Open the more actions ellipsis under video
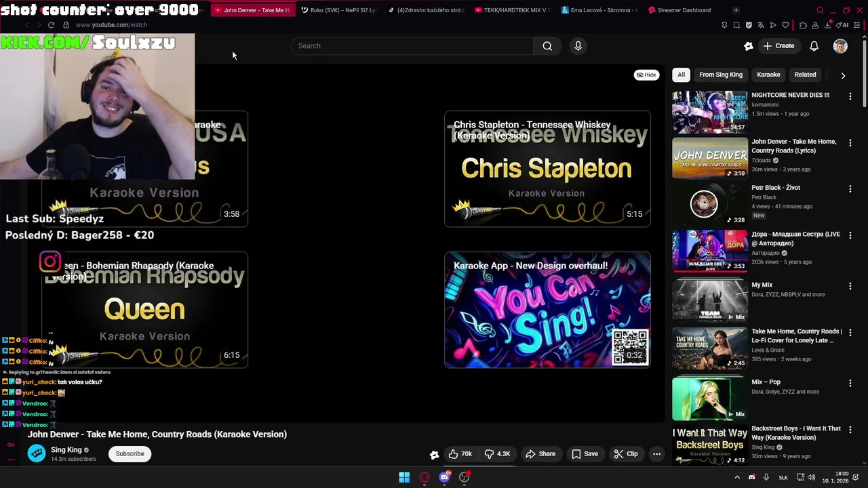Viewport: 868px width, 488px height. coord(656,454)
